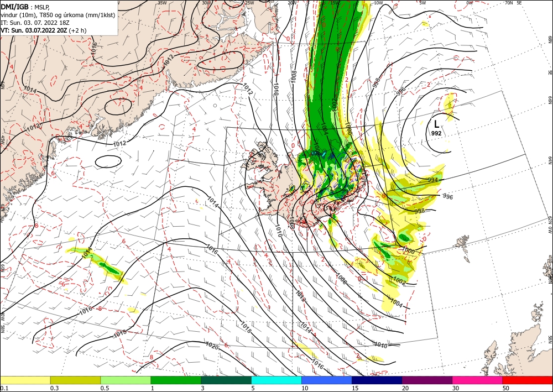This screenshot has height=392, width=553.
Task: Pick the blue 10–15 mm legend swatch
Action: pos(327,380)
